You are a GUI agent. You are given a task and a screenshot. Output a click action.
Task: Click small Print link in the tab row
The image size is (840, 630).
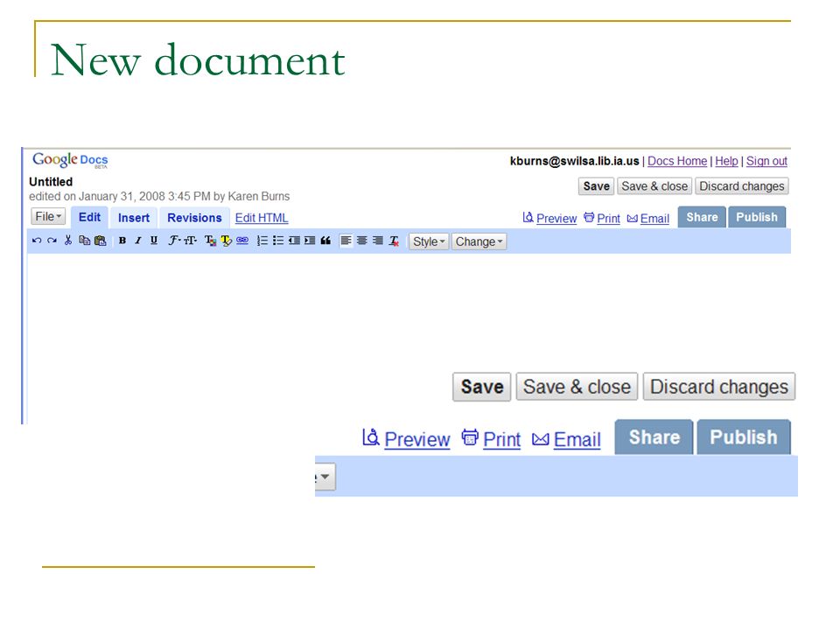pyautogui.click(x=609, y=219)
